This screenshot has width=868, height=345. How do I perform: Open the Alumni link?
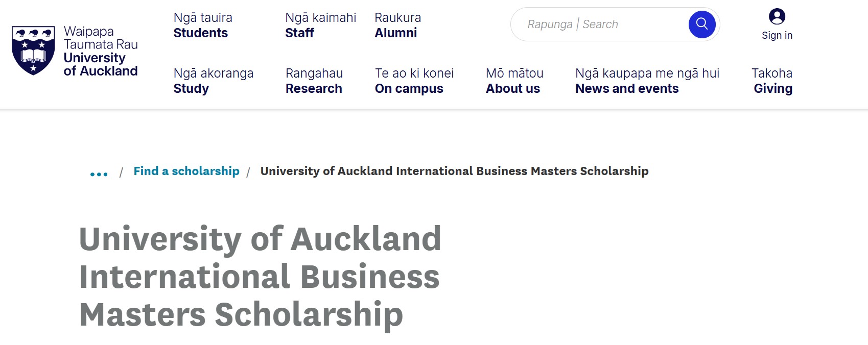click(x=395, y=33)
